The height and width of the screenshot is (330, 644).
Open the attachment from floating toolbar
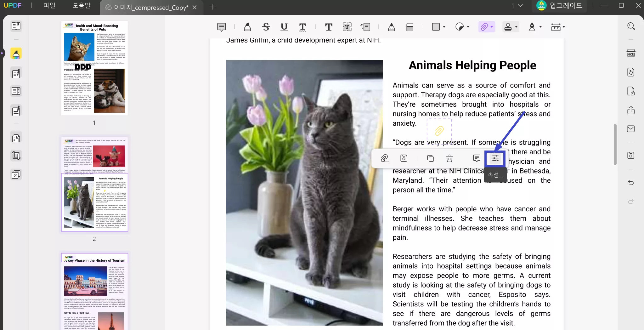[385, 158]
